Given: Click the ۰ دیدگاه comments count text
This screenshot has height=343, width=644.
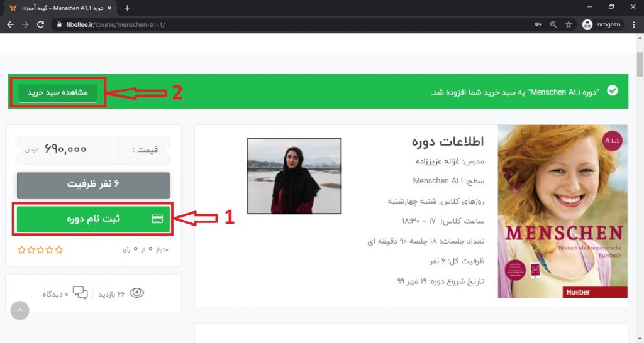Looking at the screenshot, I should [x=55, y=294].
